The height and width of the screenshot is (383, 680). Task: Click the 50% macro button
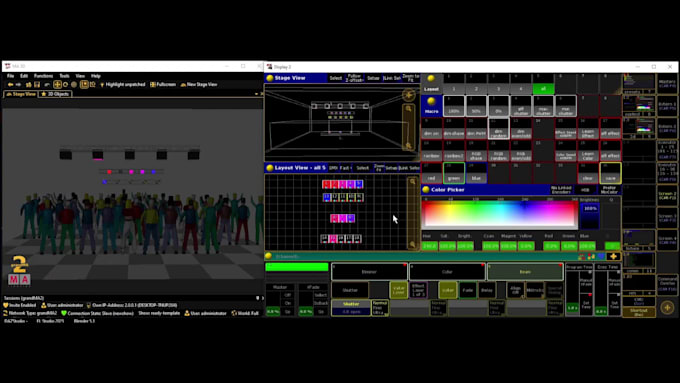(476, 106)
